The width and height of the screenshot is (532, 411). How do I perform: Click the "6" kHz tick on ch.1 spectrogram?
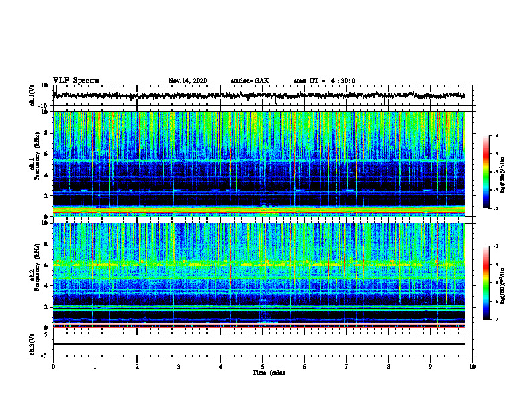coord(46,154)
